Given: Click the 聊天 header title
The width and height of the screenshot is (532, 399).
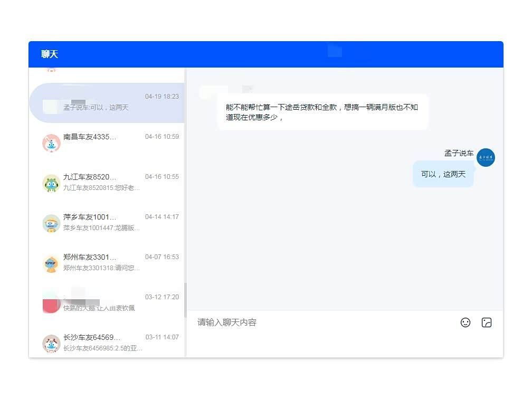Looking at the screenshot, I should (50, 54).
